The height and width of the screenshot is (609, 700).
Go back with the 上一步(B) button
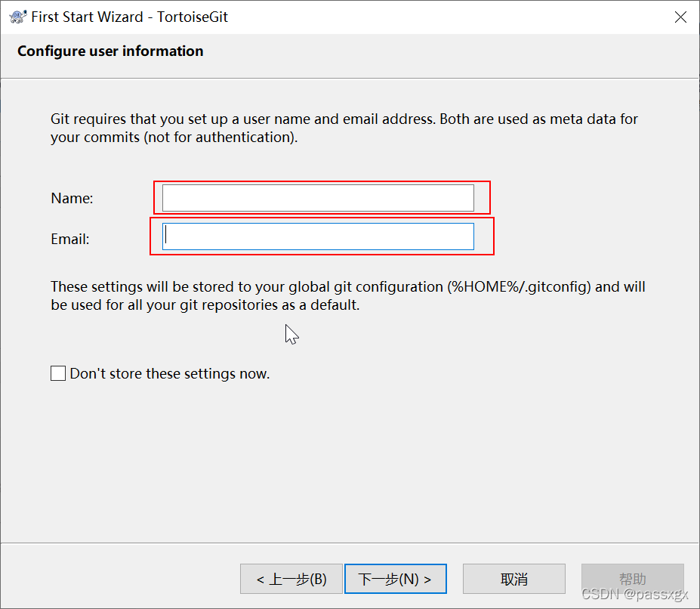[x=291, y=579]
